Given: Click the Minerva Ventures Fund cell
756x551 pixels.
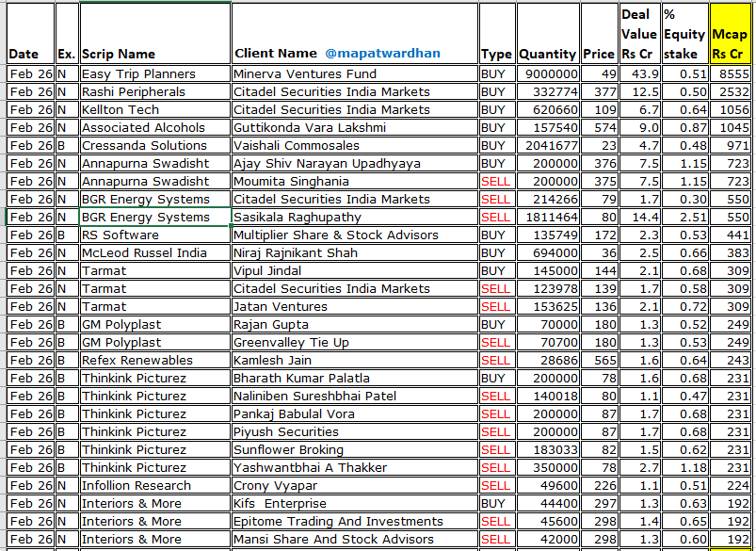Looking at the screenshot, I should click(355, 73).
